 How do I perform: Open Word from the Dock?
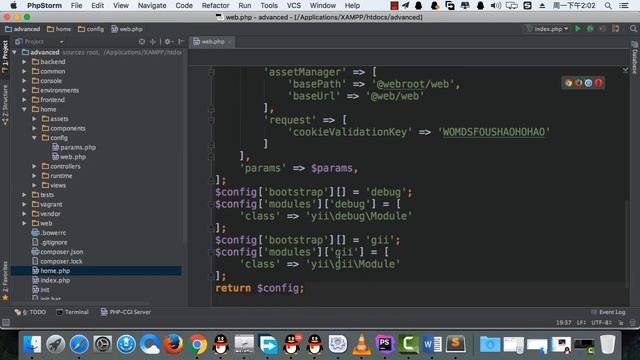[432, 344]
